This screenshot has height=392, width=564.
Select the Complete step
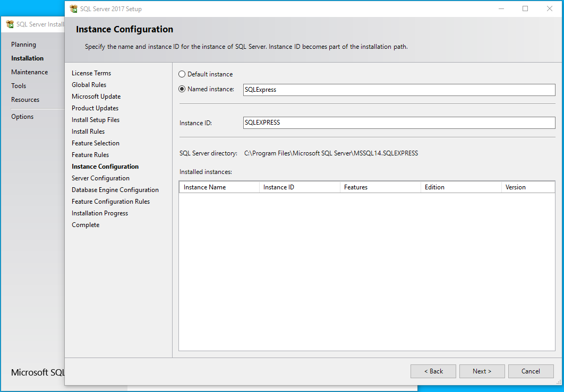[86, 225]
